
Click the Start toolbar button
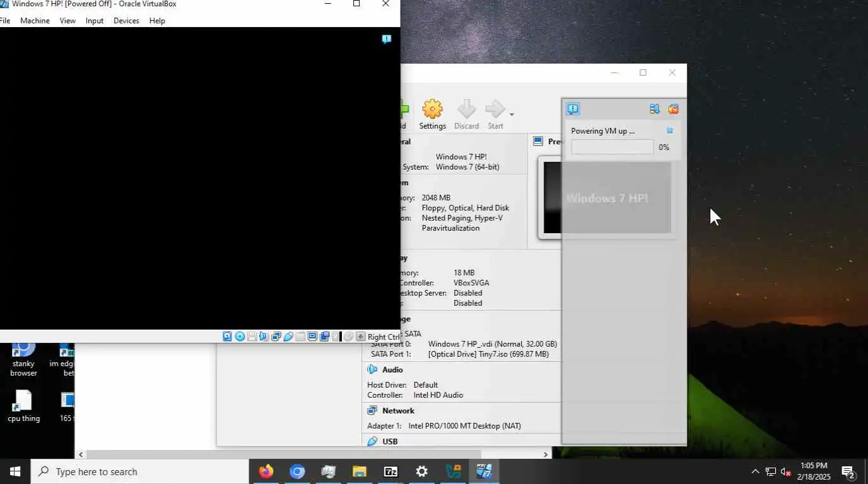(495, 115)
